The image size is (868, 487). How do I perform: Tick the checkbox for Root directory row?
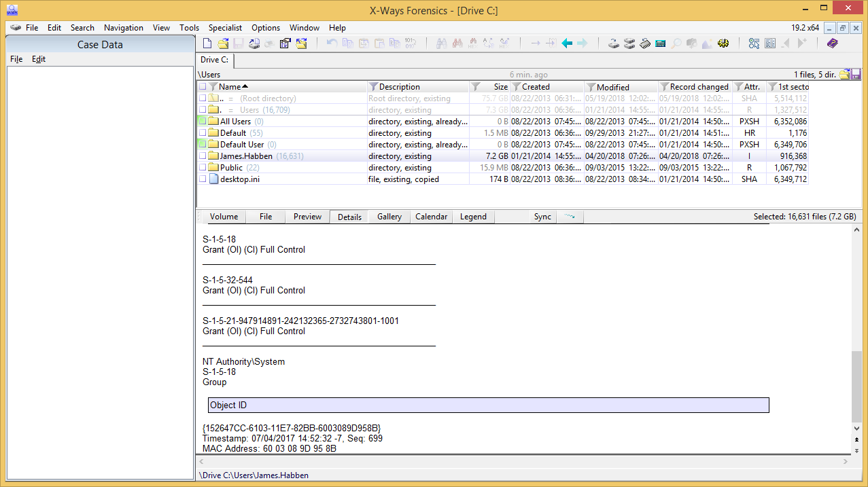[203, 98]
